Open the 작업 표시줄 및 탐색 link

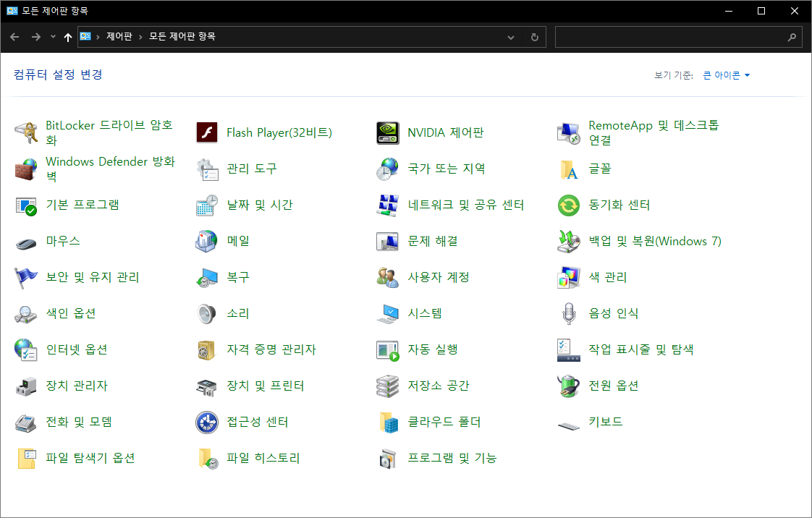[640, 350]
